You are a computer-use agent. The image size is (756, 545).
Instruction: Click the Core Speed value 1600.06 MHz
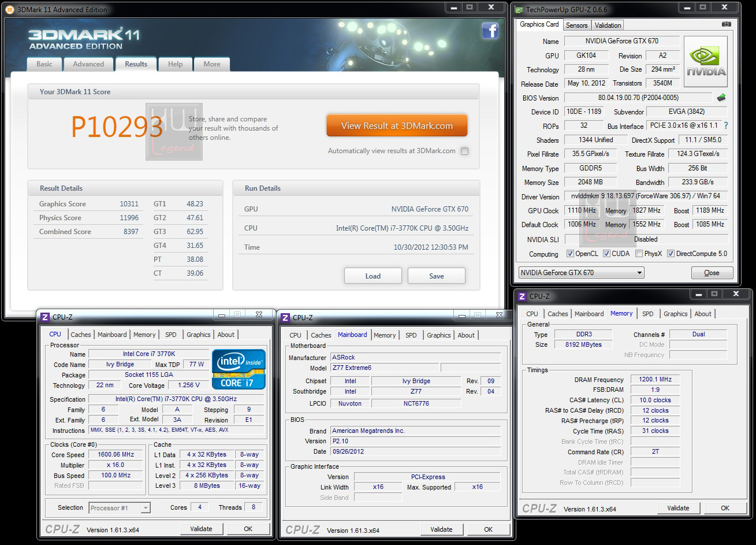tap(116, 454)
